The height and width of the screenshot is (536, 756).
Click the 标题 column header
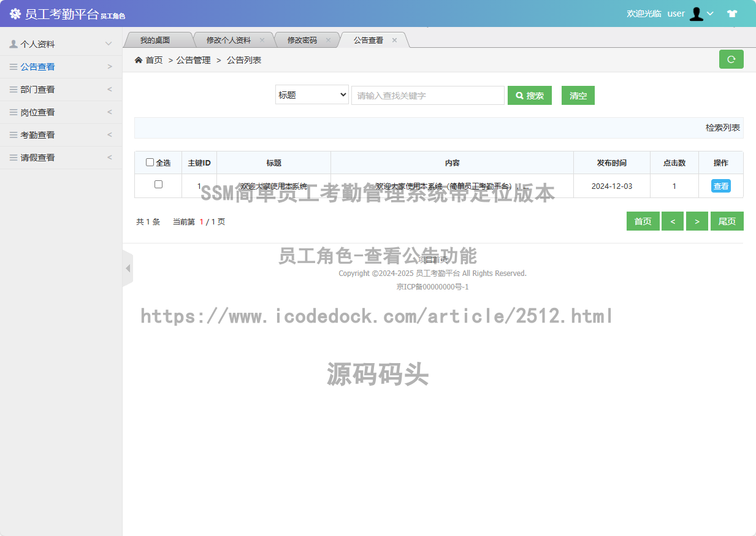274,163
